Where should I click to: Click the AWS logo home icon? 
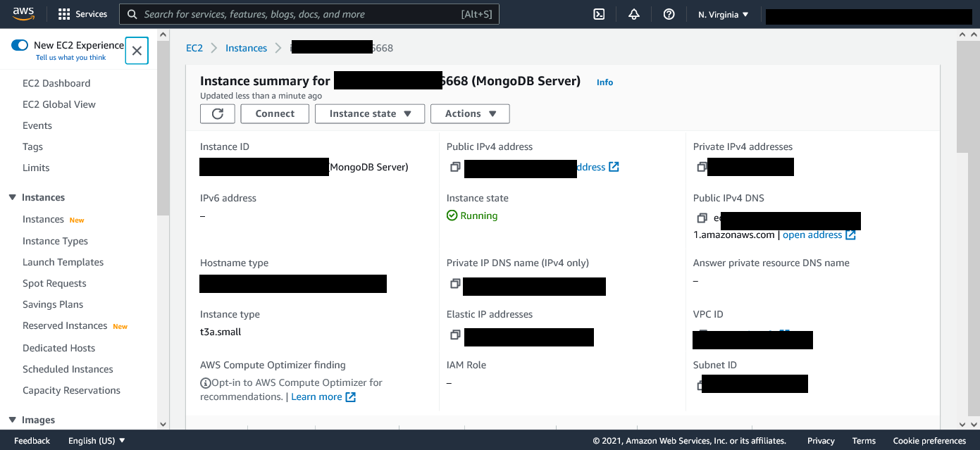(23, 14)
